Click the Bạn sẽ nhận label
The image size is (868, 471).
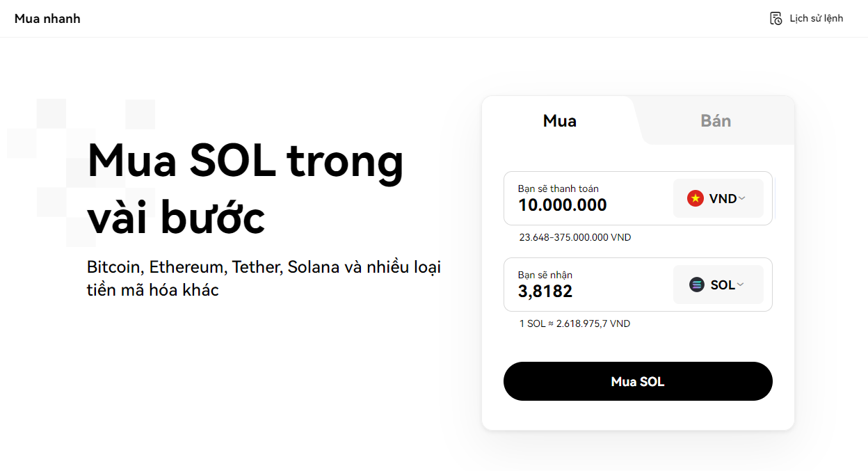tap(545, 275)
